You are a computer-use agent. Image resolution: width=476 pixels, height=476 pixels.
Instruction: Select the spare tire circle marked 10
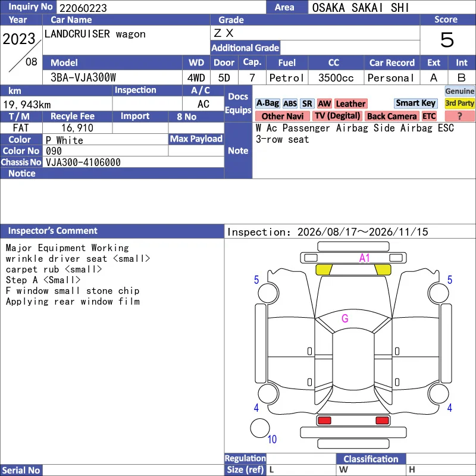pyautogui.click(x=260, y=428)
